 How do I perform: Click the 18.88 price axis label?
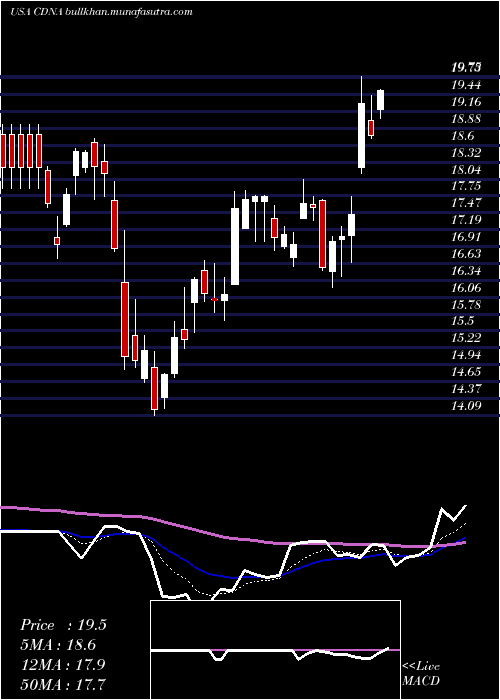466,119
